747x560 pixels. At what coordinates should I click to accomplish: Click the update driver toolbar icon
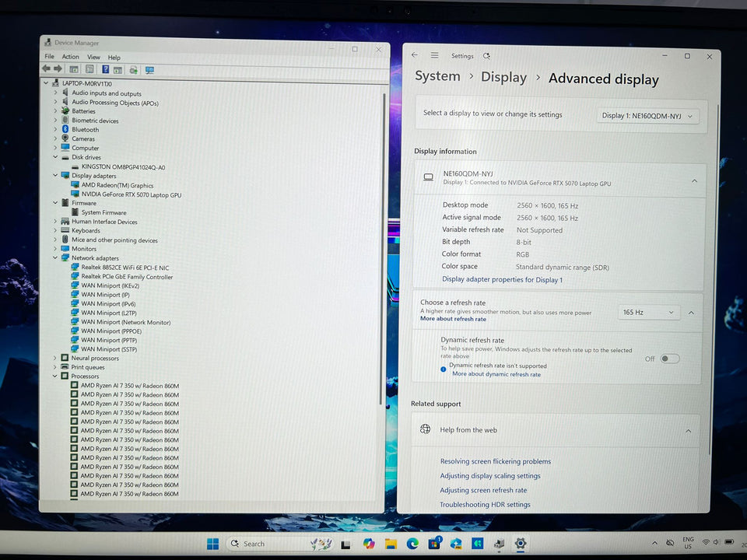click(133, 70)
